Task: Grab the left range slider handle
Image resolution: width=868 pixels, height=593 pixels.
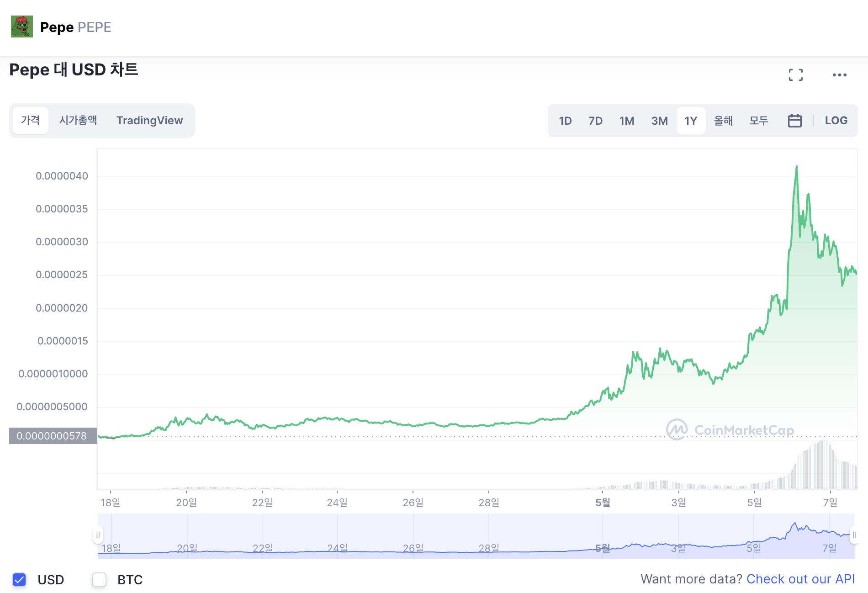Action: click(x=98, y=535)
